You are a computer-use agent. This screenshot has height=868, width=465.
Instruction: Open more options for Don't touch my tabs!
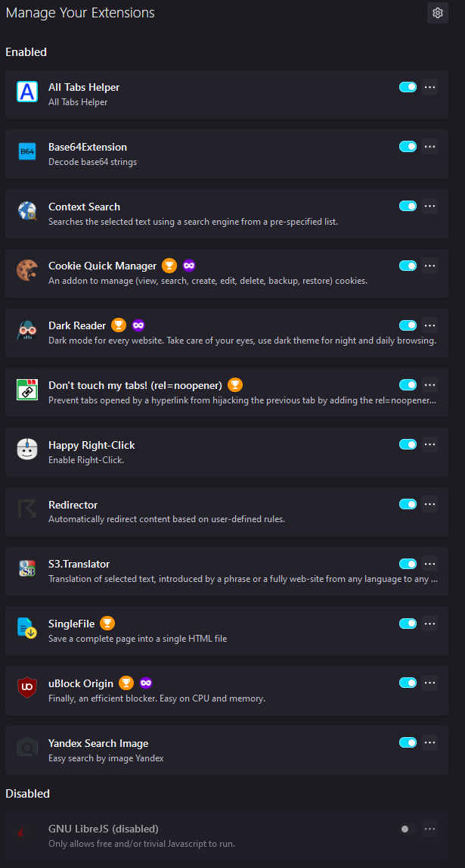click(x=430, y=384)
